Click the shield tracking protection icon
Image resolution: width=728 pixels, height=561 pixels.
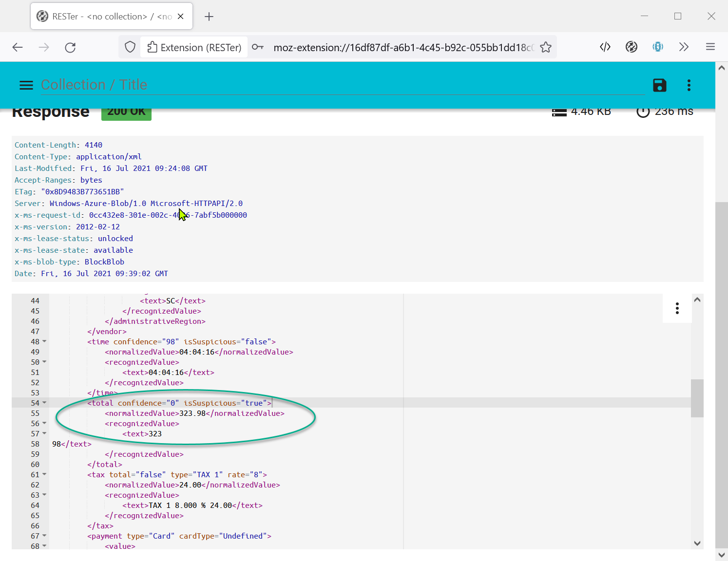(x=130, y=47)
